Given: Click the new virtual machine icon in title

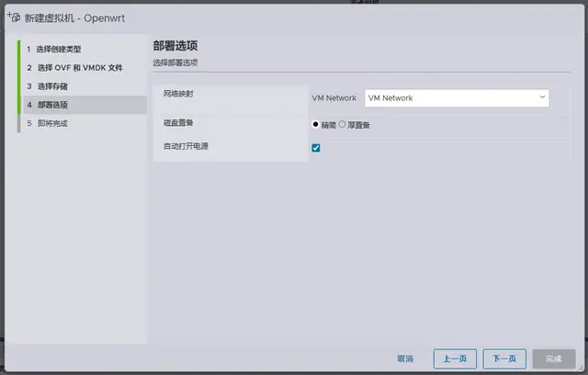Looking at the screenshot, I should [14, 17].
